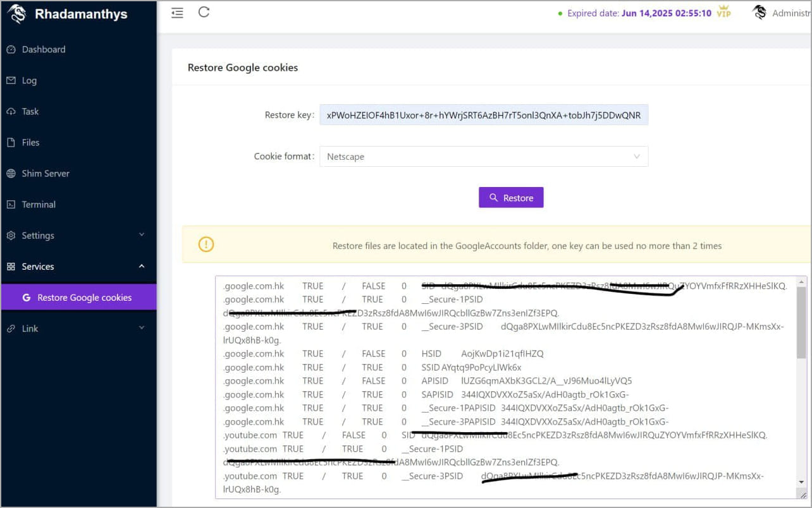Click the google.com.hk __Secure-1PAPISID row text

(446, 408)
